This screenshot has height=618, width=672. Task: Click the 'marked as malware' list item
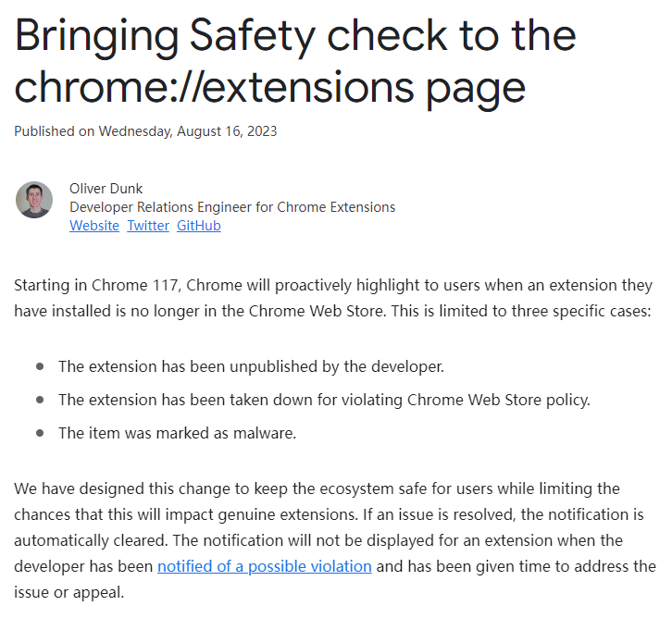click(x=177, y=433)
